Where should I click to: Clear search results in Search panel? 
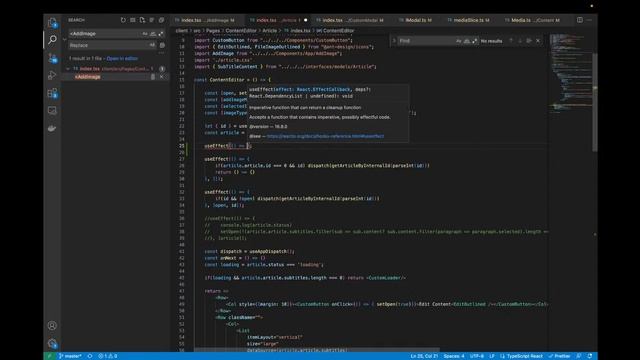(133, 20)
